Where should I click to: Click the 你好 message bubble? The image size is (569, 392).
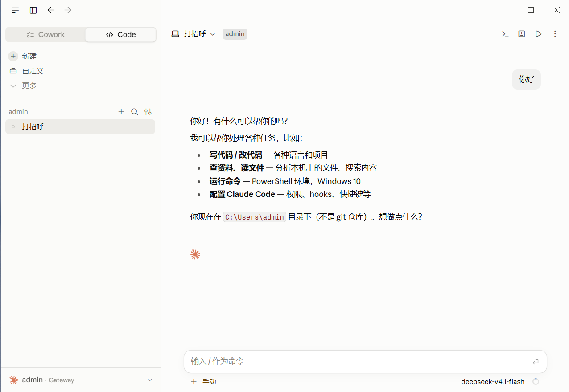[x=526, y=79]
